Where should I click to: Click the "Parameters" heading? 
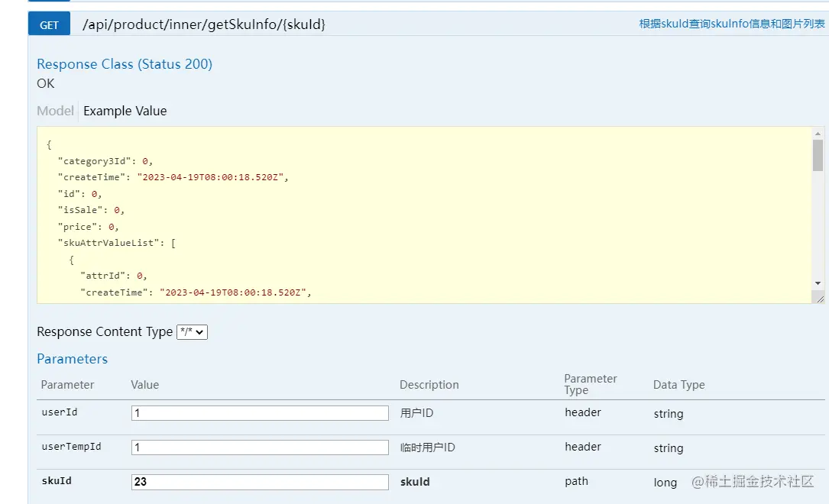click(x=72, y=359)
